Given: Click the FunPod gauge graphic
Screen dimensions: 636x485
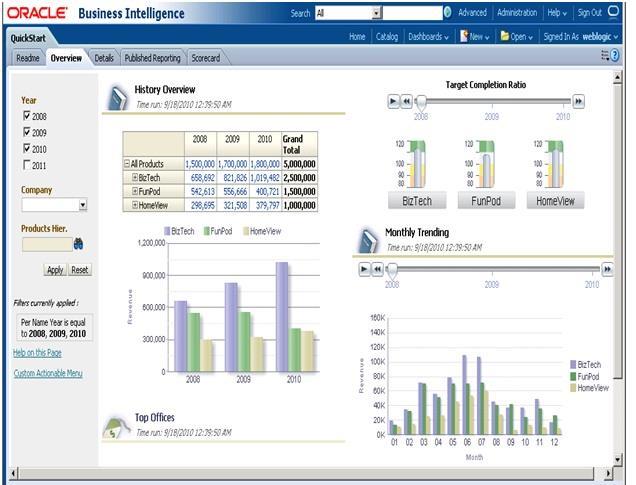Looking at the screenshot, I should (x=485, y=164).
